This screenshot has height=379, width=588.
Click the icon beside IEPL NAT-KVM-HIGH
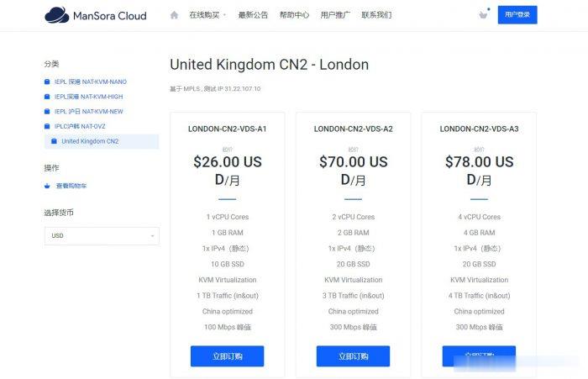pos(48,97)
